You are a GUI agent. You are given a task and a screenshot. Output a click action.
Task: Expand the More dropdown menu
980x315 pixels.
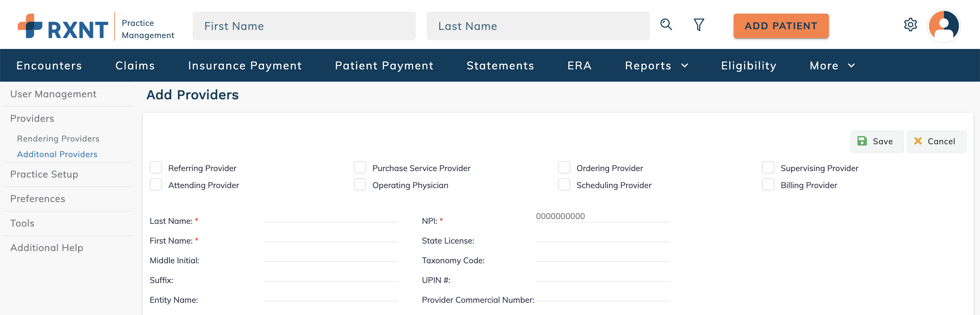click(x=832, y=65)
